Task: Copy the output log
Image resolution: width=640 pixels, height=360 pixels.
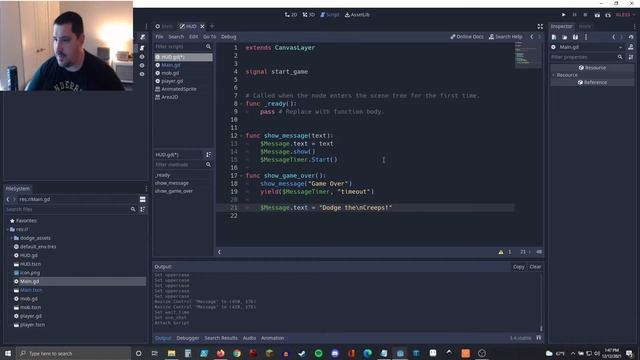Action: click(519, 267)
